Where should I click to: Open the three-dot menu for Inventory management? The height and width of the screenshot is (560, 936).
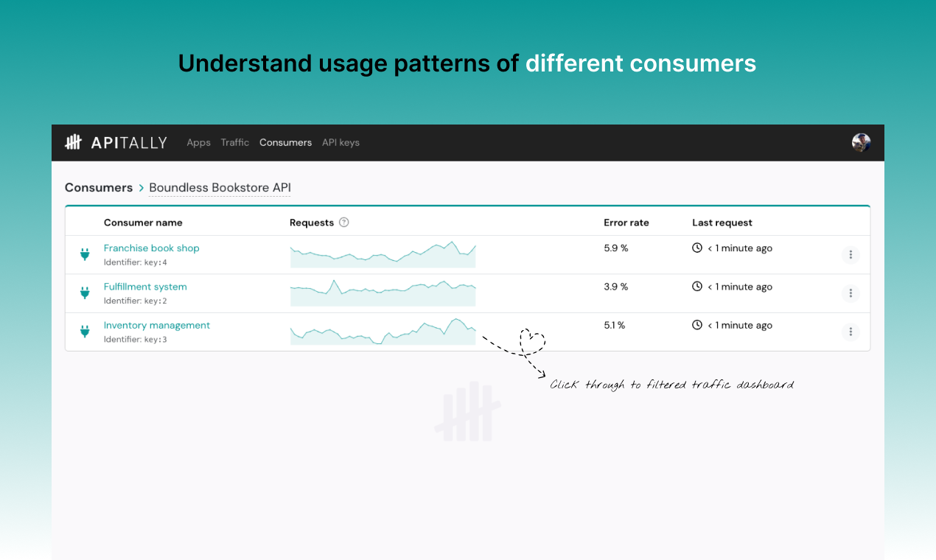tap(851, 332)
